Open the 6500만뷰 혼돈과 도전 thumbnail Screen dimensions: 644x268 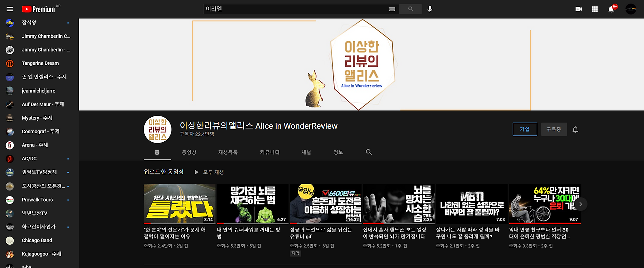[x=326, y=204]
